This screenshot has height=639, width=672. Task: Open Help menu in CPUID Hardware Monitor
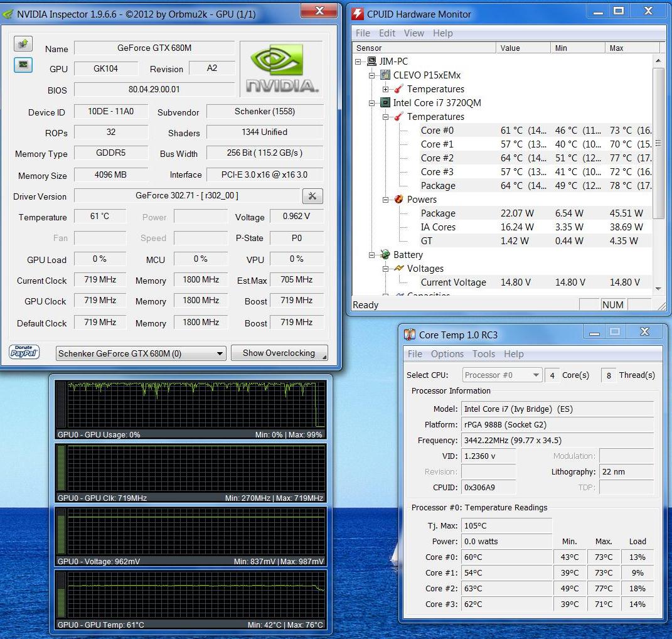[443, 33]
